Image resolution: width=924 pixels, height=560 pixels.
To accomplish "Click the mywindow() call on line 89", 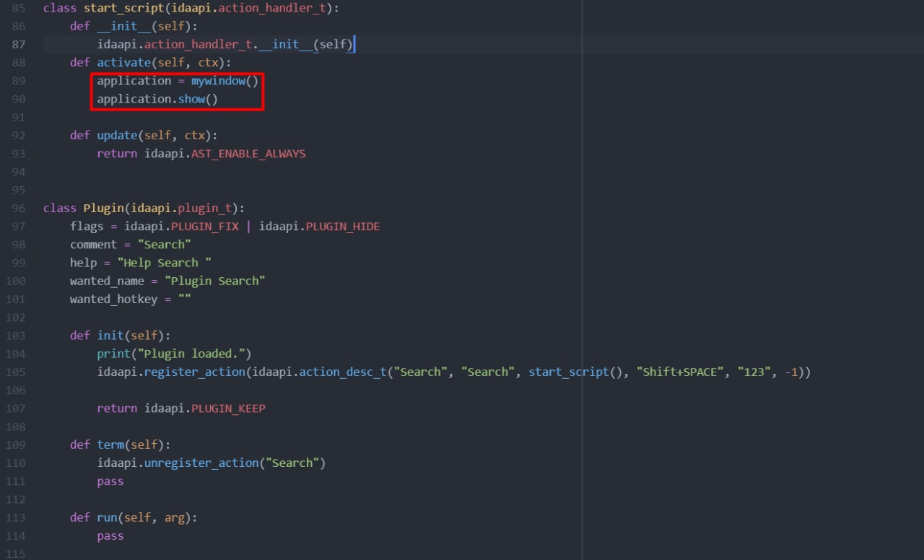I will [x=225, y=81].
